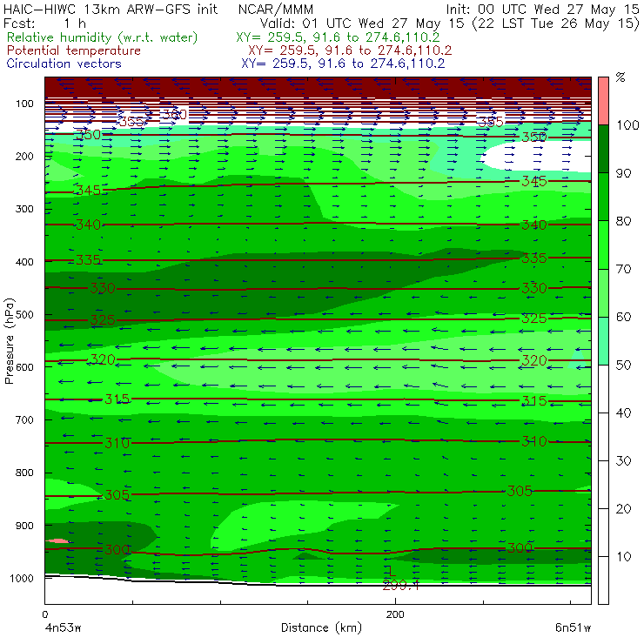This screenshot has width=644, height=644.
Task: Click the '4n53w' start coordinate label
Action: (63, 627)
